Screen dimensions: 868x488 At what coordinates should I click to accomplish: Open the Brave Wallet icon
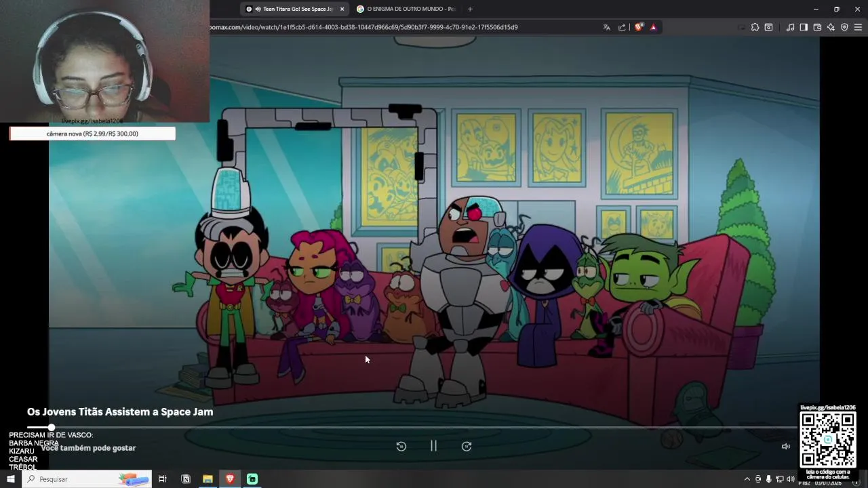pos(817,27)
